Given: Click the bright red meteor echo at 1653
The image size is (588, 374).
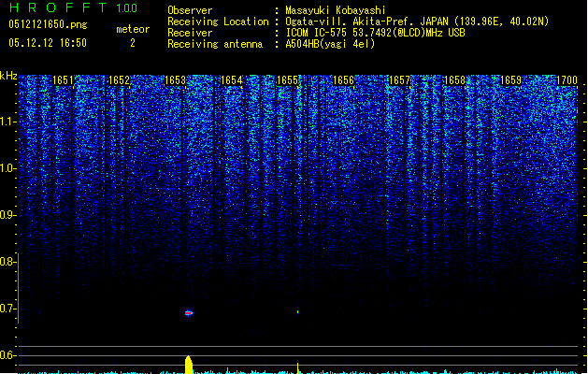Looking at the screenshot, I should [189, 313].
